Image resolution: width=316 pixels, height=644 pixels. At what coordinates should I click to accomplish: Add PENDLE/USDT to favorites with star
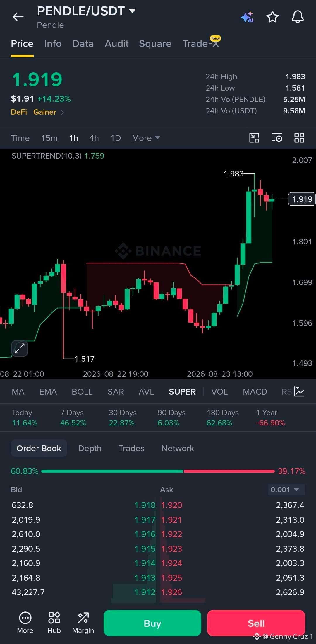coord(272,17)
